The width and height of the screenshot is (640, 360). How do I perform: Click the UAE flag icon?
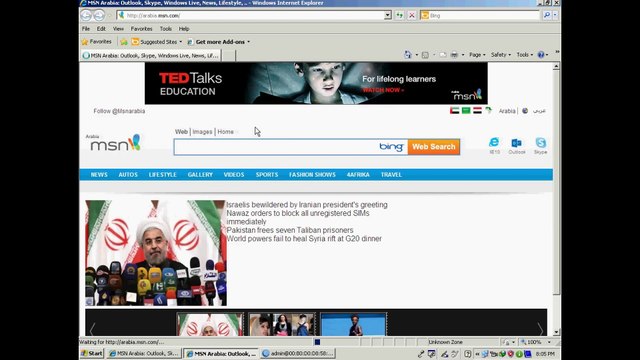[454, 111]
